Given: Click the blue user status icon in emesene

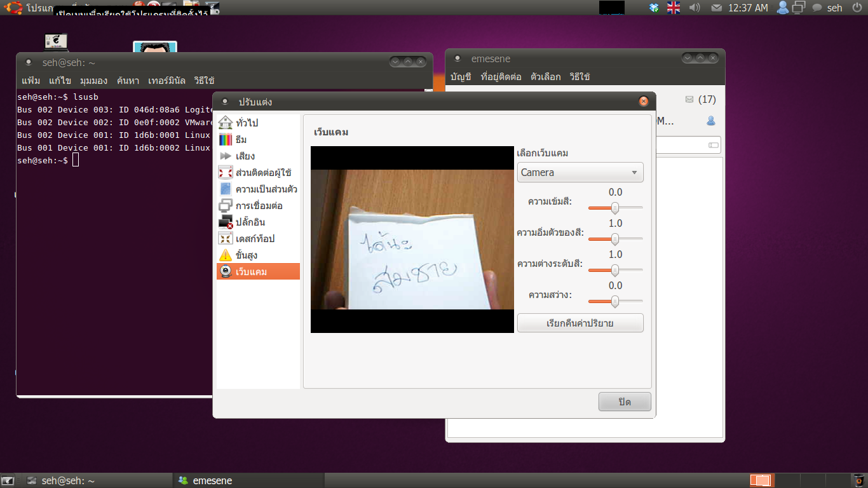Looking at the screenshot, I should pyautogui.click(x=711, y=121).
